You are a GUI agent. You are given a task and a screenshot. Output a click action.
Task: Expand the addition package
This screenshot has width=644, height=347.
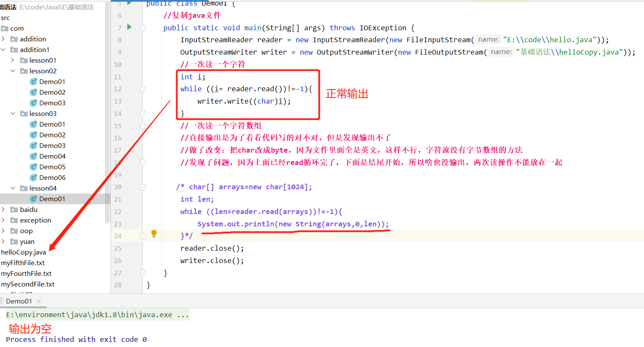coord(3,39)
